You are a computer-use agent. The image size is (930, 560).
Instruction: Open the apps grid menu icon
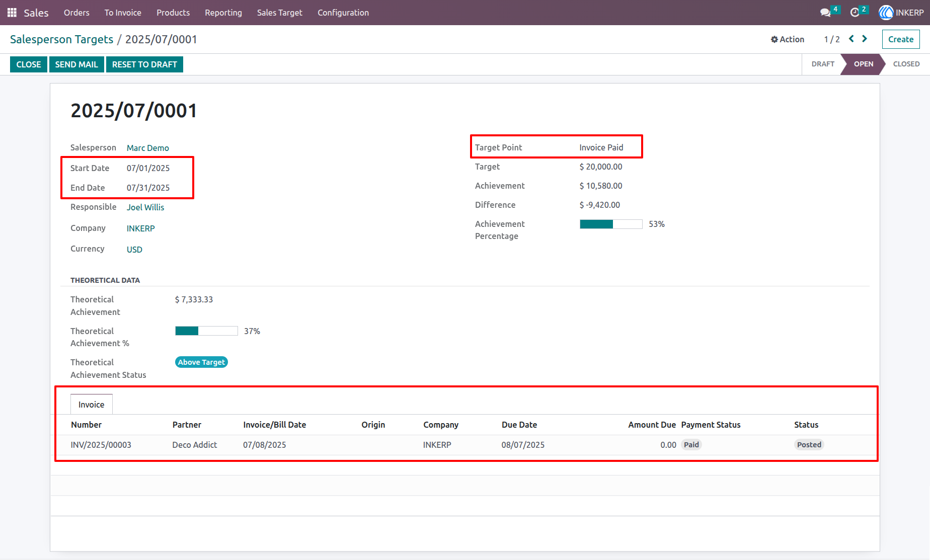[x=12, y=13]
